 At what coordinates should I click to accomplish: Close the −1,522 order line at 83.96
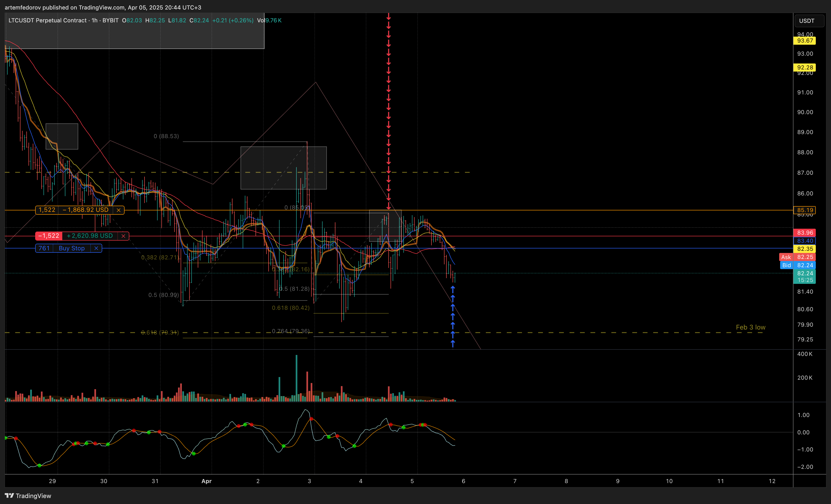(123, 236)
